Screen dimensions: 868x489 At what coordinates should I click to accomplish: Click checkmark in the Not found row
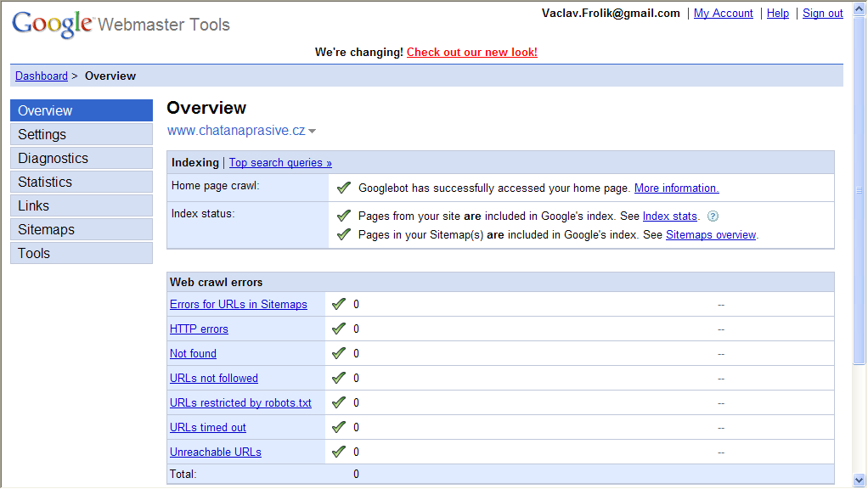(x=339, y=353)
